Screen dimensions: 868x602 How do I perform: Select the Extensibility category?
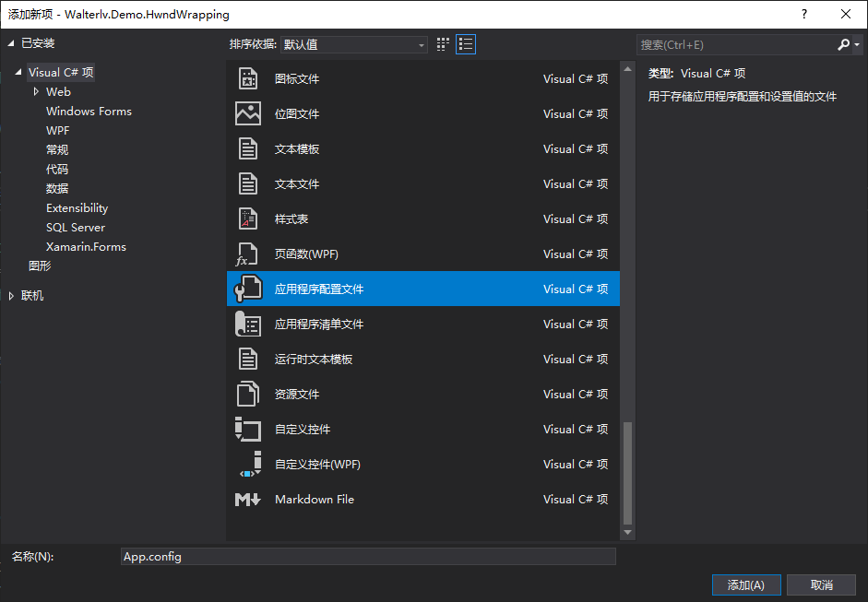click(x=77, y=208)
